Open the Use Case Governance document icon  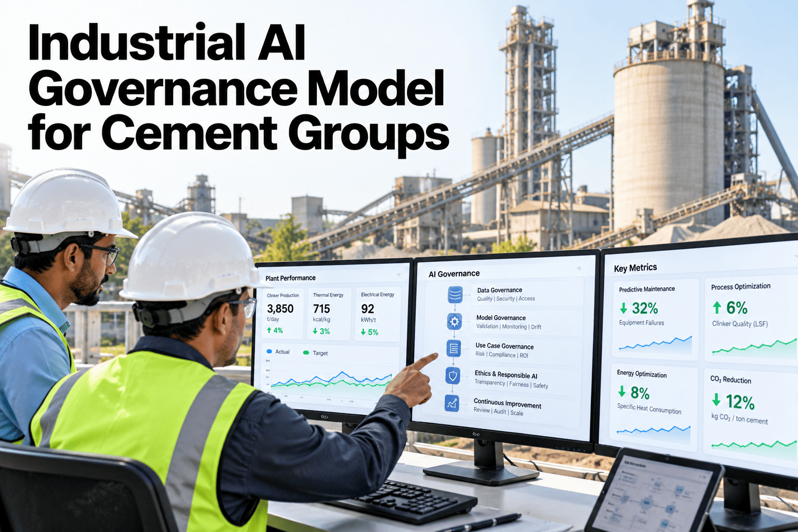click(x=454, y=349)
